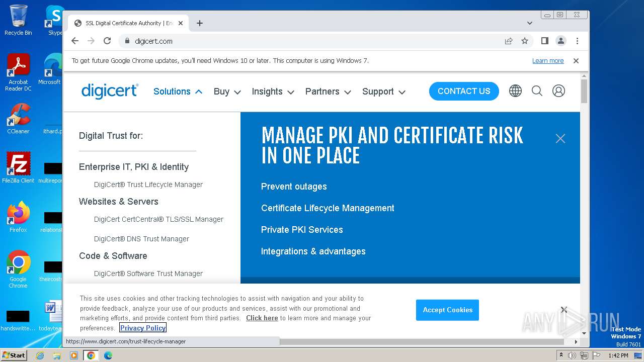Open a new tab with the plus button
Image resolution: width=644 pixels, height=362 pixels.
[200, 23]
